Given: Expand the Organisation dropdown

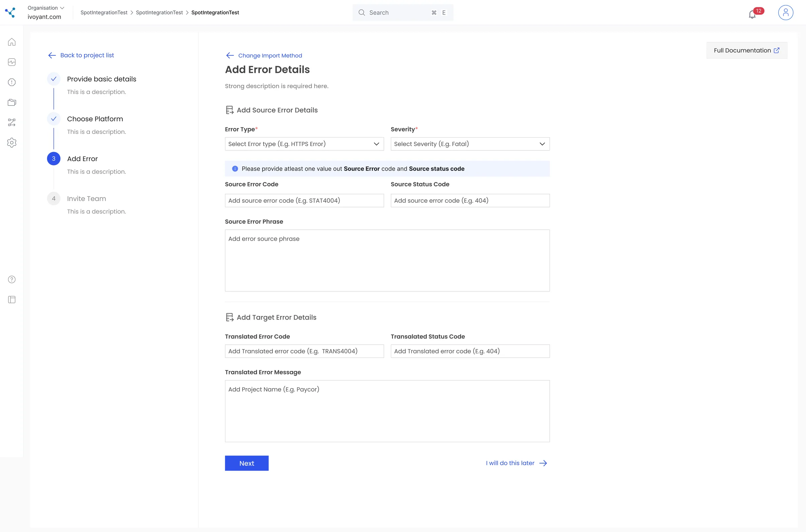Looking at the screenshot, I should tap(46, 8).
